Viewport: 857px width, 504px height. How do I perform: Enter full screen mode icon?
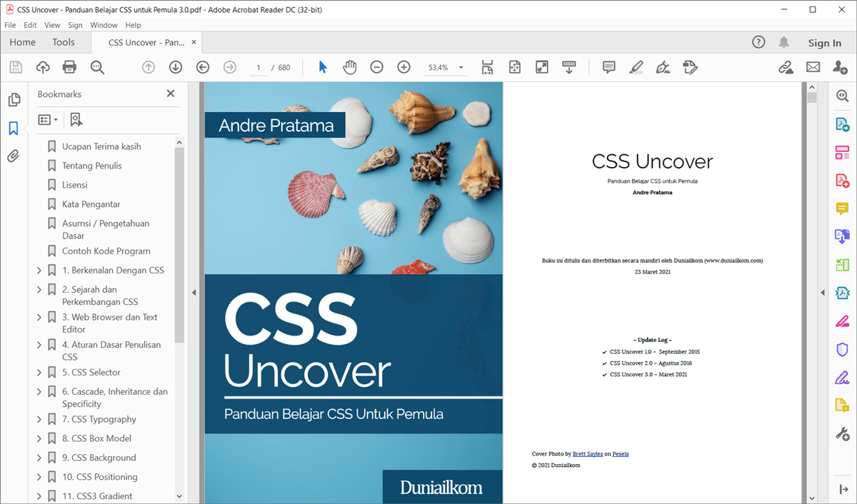(x=542, y=67)
